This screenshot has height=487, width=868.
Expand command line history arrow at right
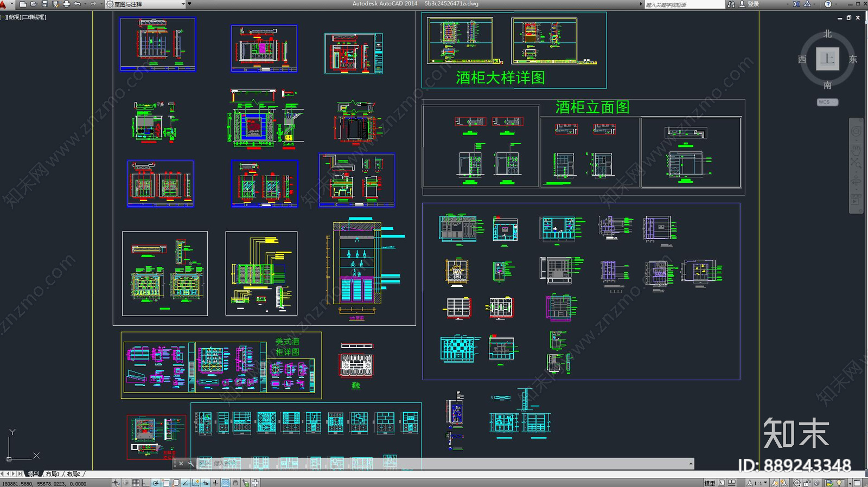click(x=691, y=464)
